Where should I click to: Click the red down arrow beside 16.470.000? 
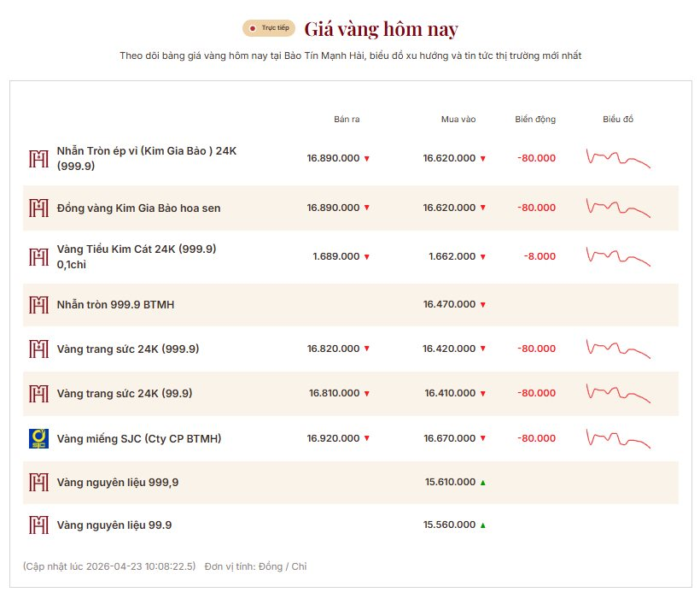click(482, 305)
